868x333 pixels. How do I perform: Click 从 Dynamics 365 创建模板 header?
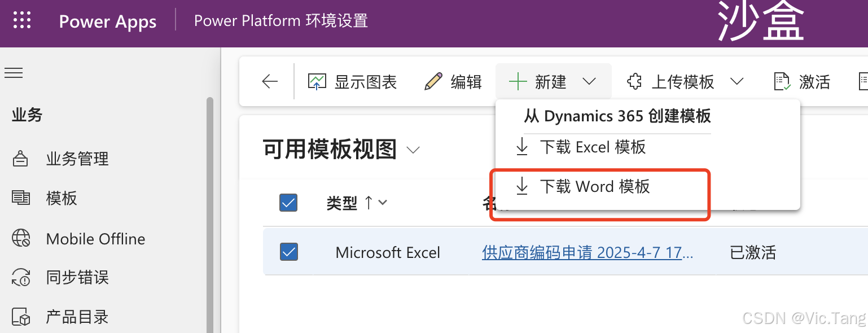[x=617, y=116]
